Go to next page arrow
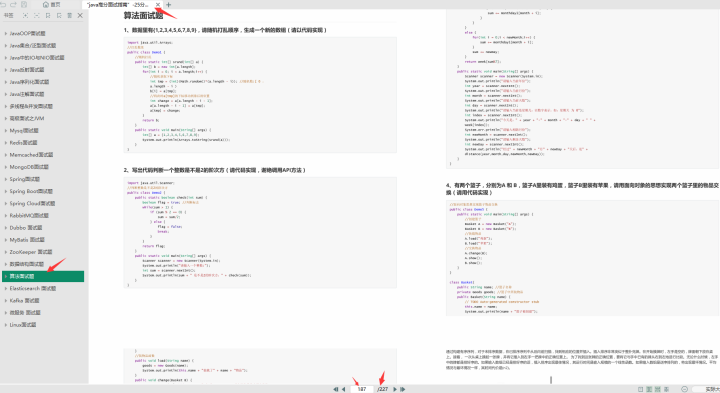This screenshot has width=720, height=393. pos(394,389)
